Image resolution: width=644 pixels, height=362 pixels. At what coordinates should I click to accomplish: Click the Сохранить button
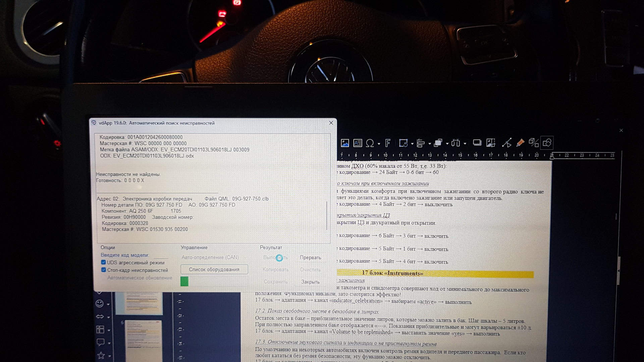(x=276, y=282)
